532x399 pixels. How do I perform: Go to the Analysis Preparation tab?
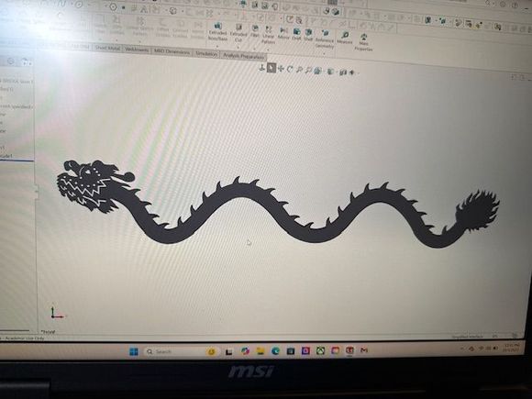243,56
